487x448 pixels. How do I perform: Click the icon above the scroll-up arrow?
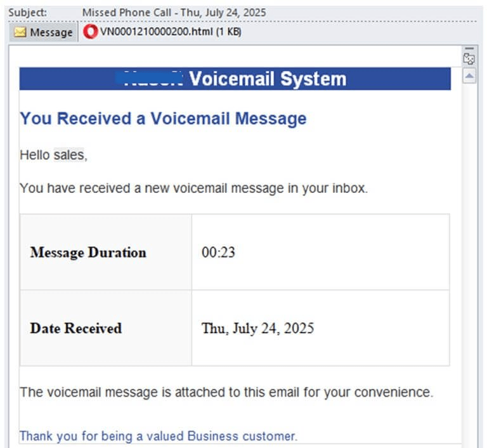469,59
